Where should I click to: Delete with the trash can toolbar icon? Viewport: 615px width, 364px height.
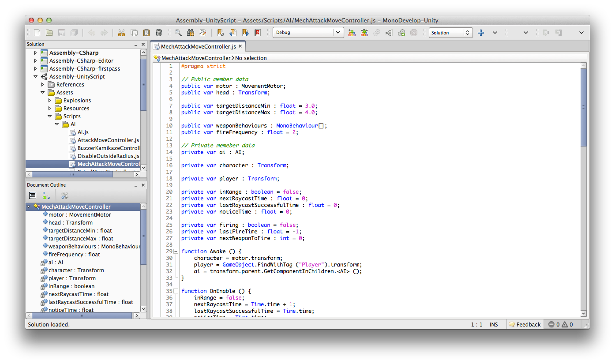159,33
